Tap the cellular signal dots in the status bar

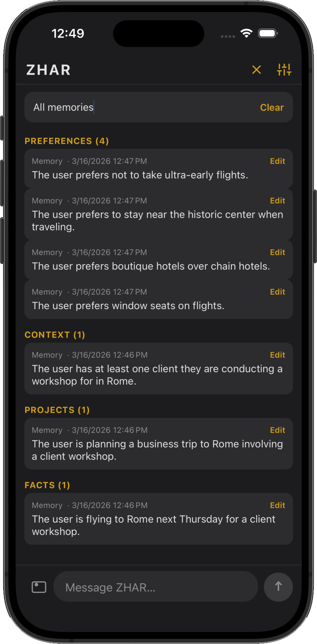coord(227,36)
